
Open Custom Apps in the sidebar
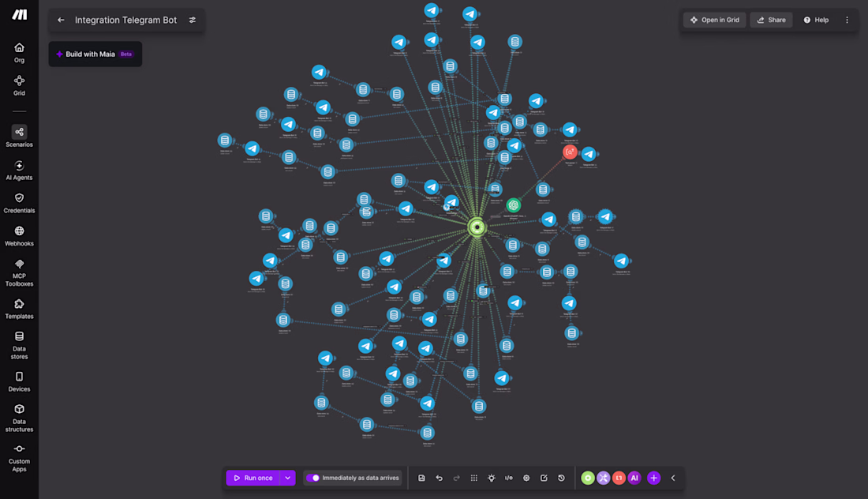coord(20,458)
